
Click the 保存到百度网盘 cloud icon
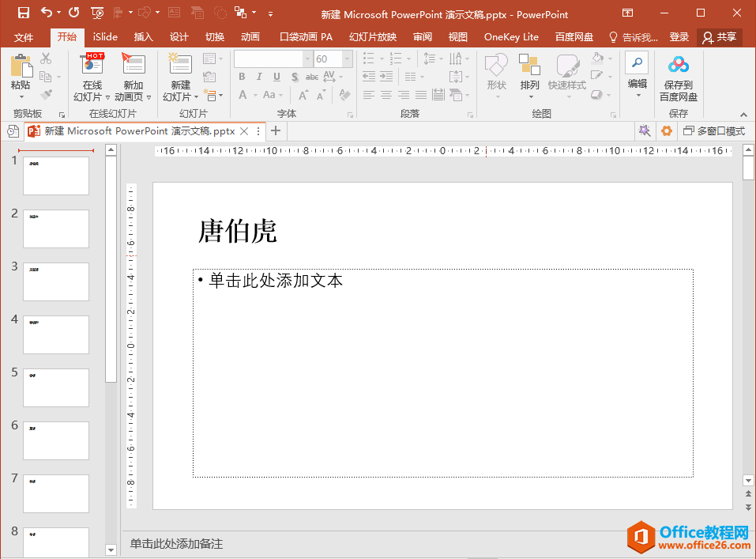pos(679,65)
